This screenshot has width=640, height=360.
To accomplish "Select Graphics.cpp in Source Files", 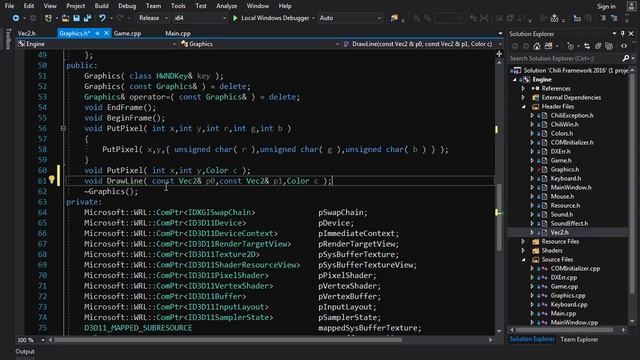I will [x=568, y=296].
